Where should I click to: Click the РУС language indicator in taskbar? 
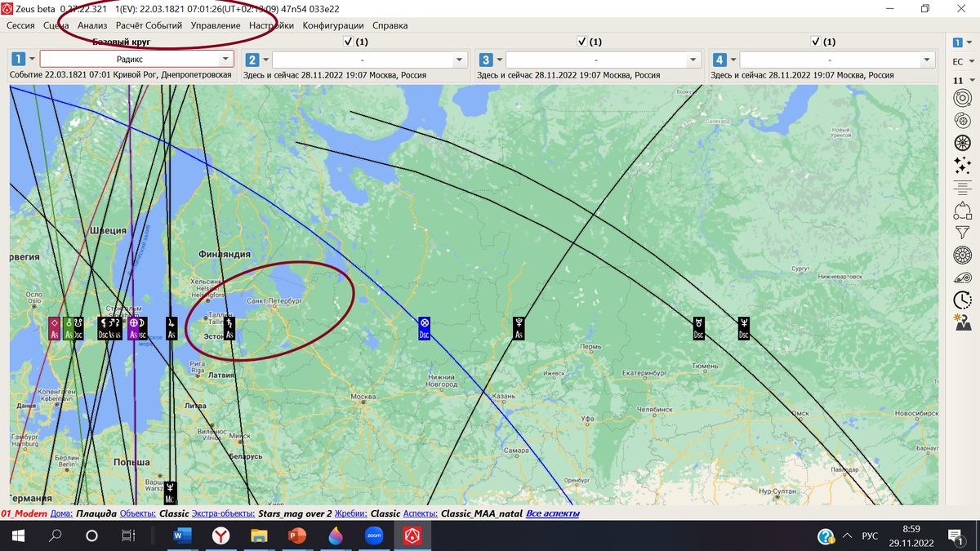pyautogui.click(x=870, y=536)
